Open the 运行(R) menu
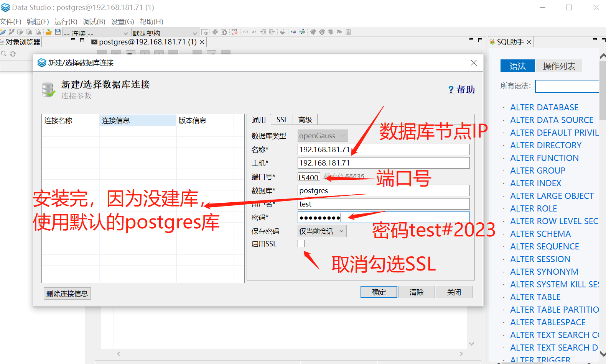Screen dimensions: 606x364 pos(66,22)
